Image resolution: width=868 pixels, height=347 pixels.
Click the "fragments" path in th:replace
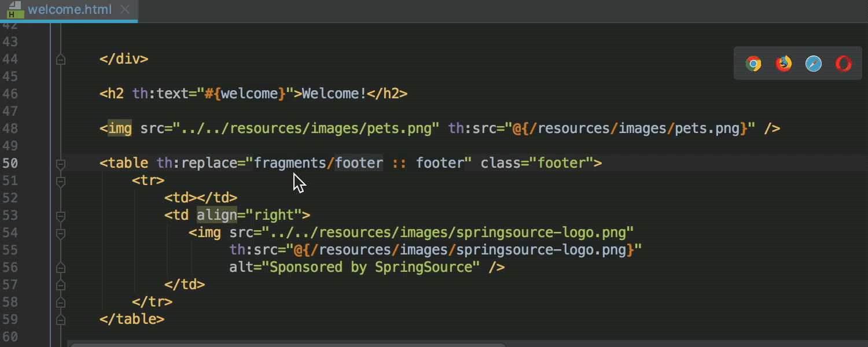coord(290,163)
